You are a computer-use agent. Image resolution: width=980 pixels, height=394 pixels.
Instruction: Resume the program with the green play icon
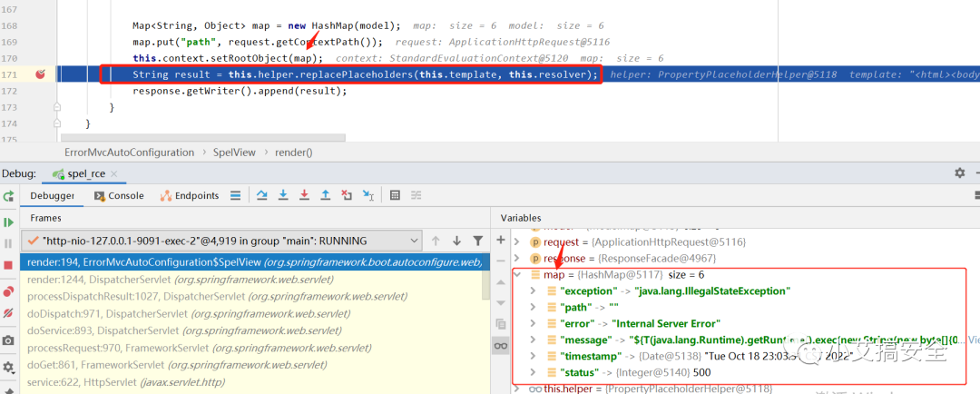8,222
